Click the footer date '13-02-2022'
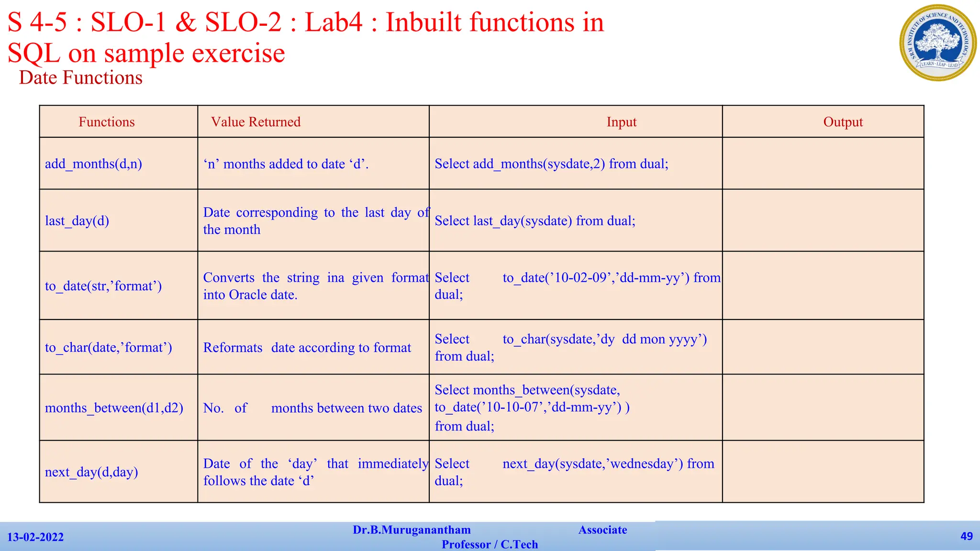Screen dimensions: 980x551 35,537
